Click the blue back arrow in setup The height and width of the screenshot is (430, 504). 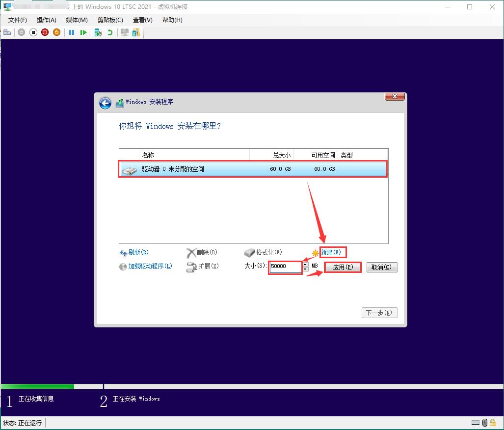click(105, 103)
